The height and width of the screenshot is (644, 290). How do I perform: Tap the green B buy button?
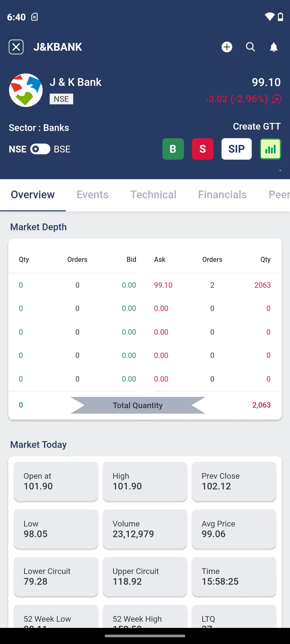(173, 149)
